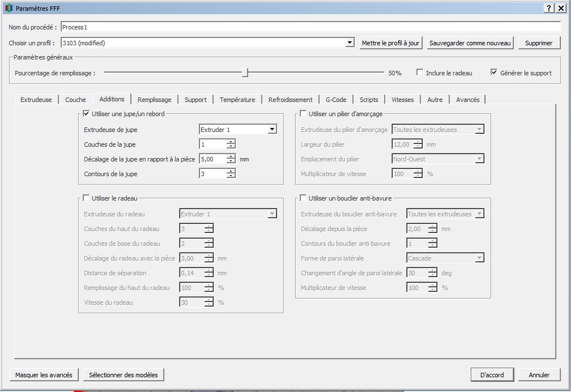Increase the Couches de la jupe value
Image resolution: width=571 pixels, height=392 pixels.
point(231,142)
